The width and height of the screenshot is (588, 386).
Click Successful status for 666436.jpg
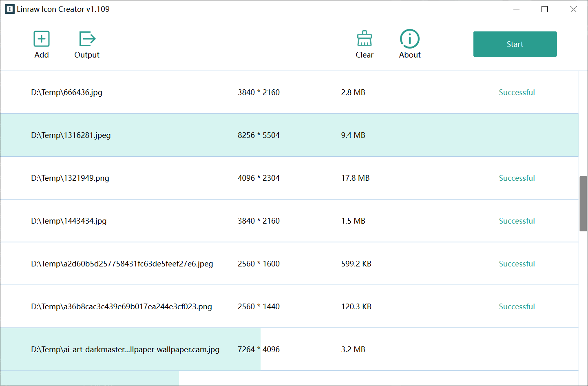click(517, 92)
